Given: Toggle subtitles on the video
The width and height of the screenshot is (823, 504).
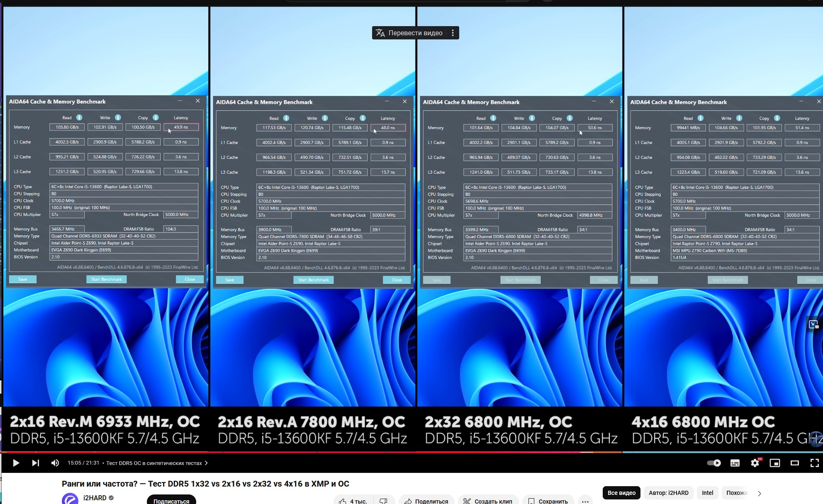Looking at the screenshot, I should (x=735, y=463).
